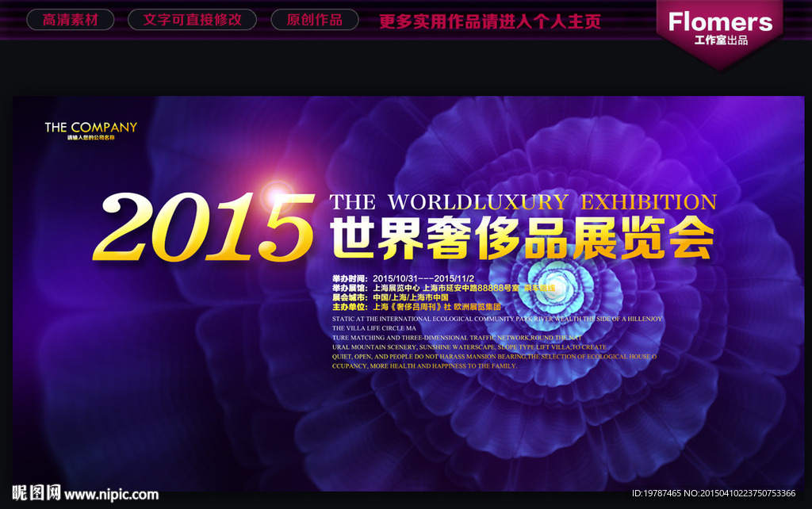The height and width of the screenshot is (509, 812).
Task: Click the ID:19787465 NO text
Action: click(x=714, y=493)
